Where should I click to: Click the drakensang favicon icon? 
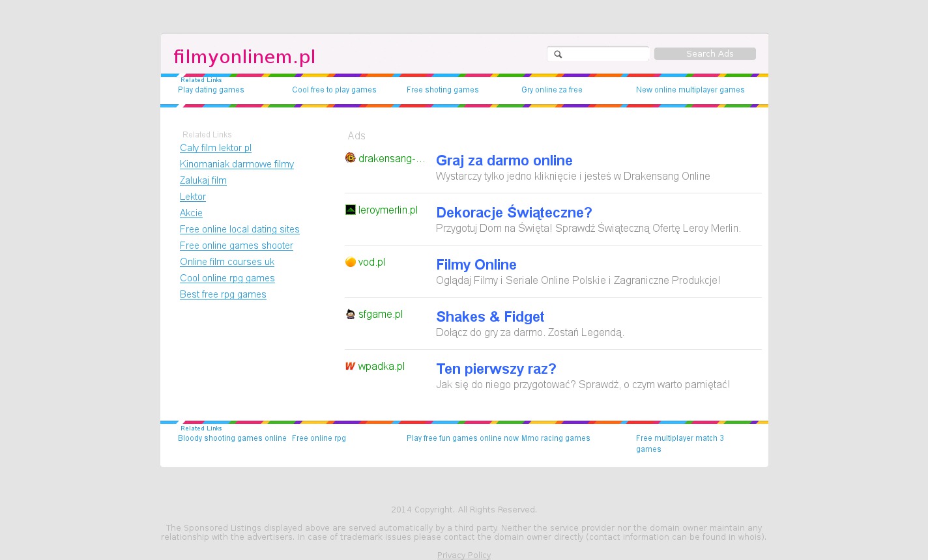[351, 158]
